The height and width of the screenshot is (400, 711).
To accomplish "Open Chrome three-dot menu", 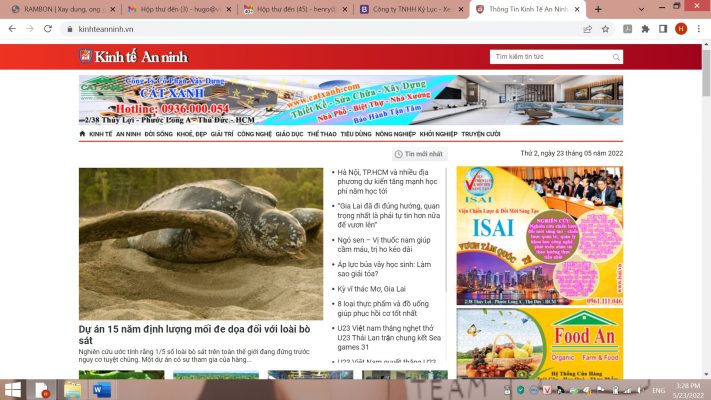I will pos(698,29).
